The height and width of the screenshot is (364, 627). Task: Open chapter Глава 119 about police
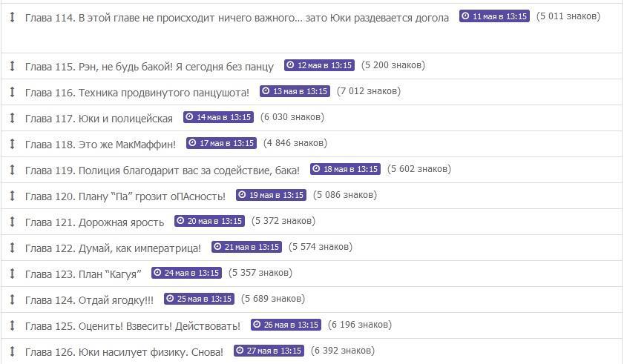[x=163, y=171]
